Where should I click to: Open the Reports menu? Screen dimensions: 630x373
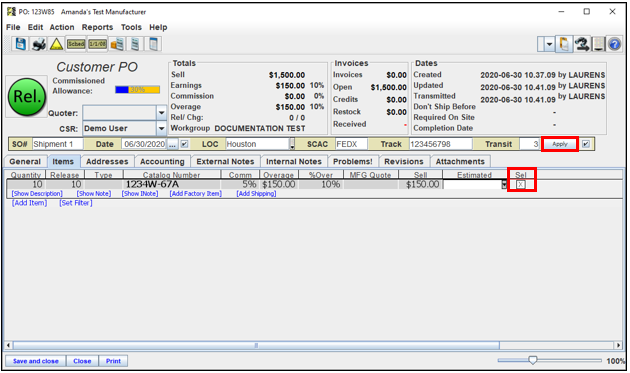(97, 27)
